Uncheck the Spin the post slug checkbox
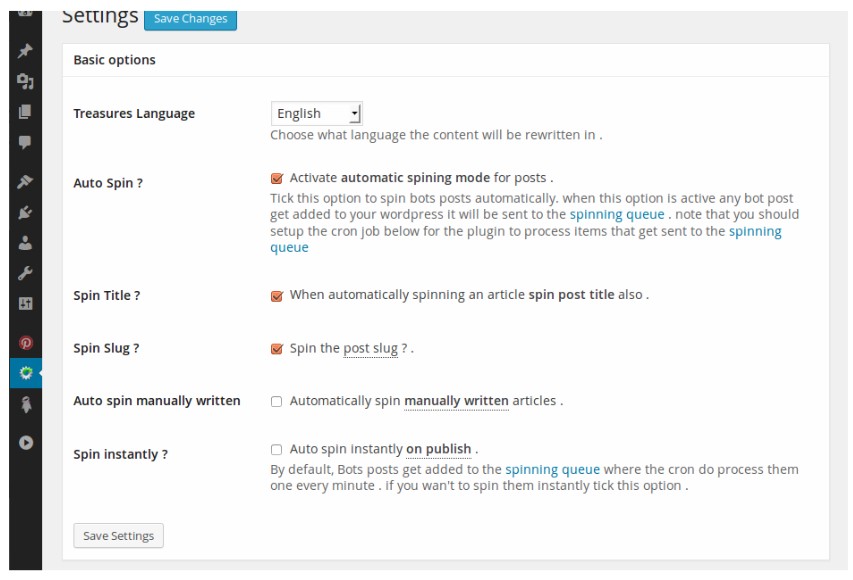Screen dimensions: 853x580 [x=277, y=348]
